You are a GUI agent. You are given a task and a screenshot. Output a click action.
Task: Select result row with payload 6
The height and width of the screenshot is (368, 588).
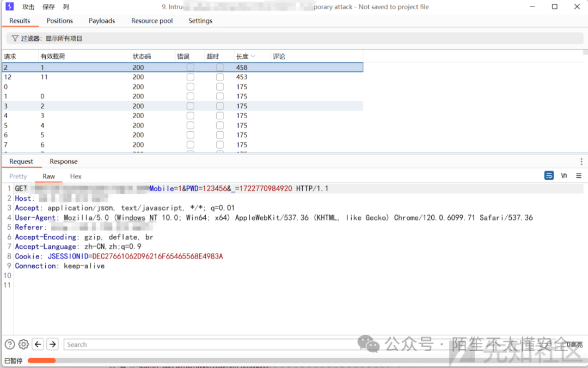point(182,145)
